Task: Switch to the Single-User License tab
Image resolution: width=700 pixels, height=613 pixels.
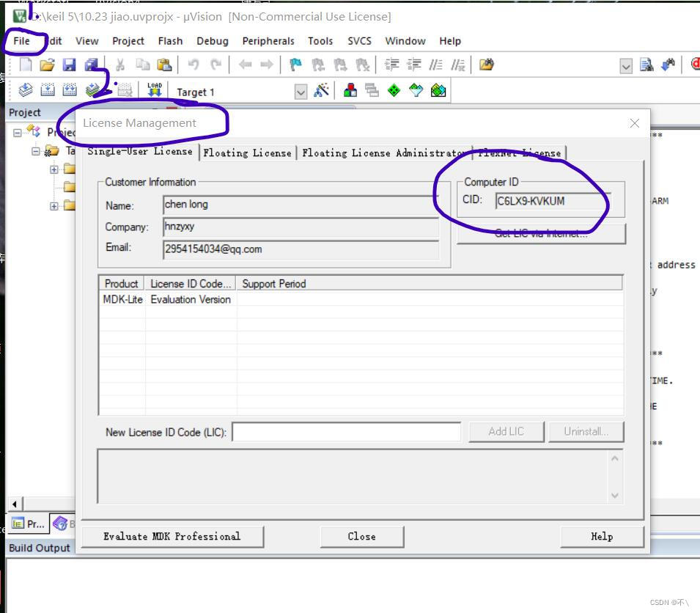Action: coord(140,151)
